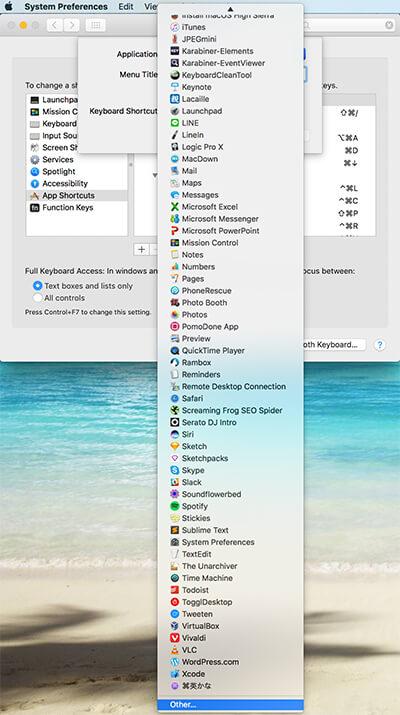The height and width of the screenshot is (715, 400).
Task: Click the Maps app icon
Action: pyautogui.click(x=174, y=183)
